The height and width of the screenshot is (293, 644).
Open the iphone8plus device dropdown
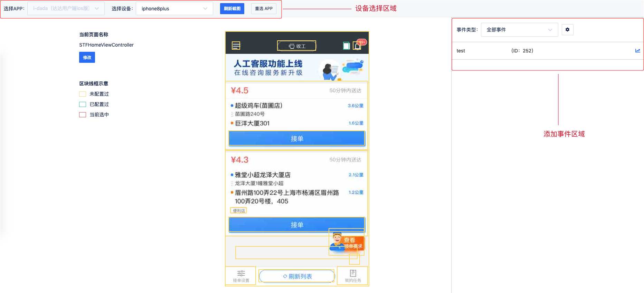click(174, 9)
